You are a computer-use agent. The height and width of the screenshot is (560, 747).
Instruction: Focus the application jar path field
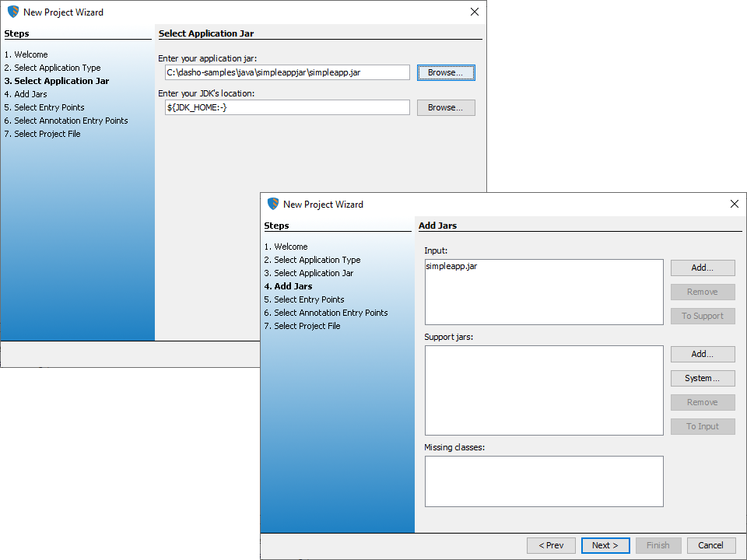(287, 72)
